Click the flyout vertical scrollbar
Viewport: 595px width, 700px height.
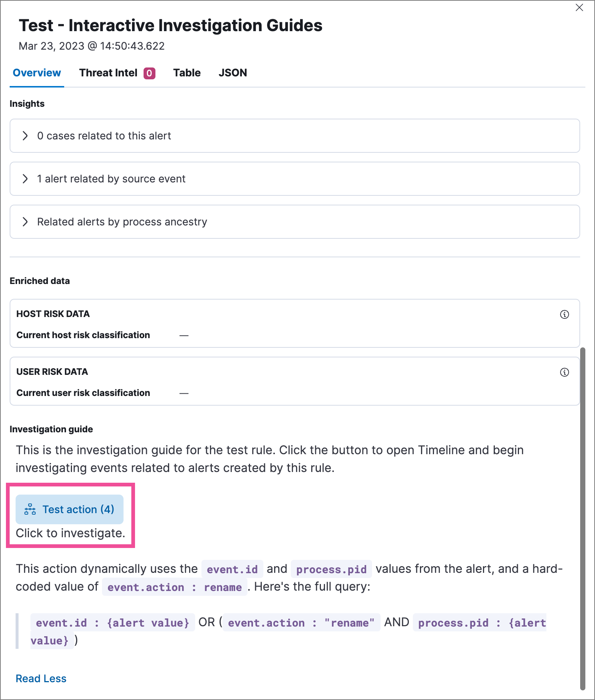[582, 519]
